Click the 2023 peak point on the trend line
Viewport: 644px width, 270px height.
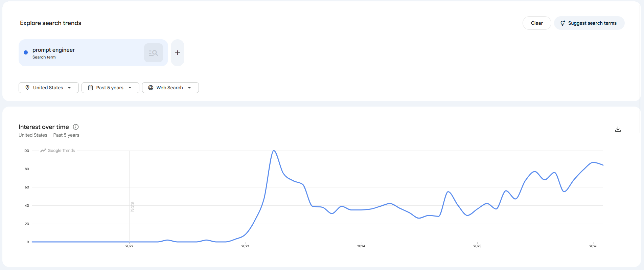tap(274, 151)
